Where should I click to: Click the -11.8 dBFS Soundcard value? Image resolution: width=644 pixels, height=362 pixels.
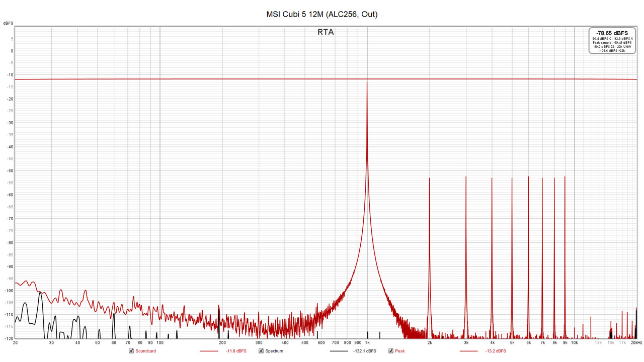point(236,351)
